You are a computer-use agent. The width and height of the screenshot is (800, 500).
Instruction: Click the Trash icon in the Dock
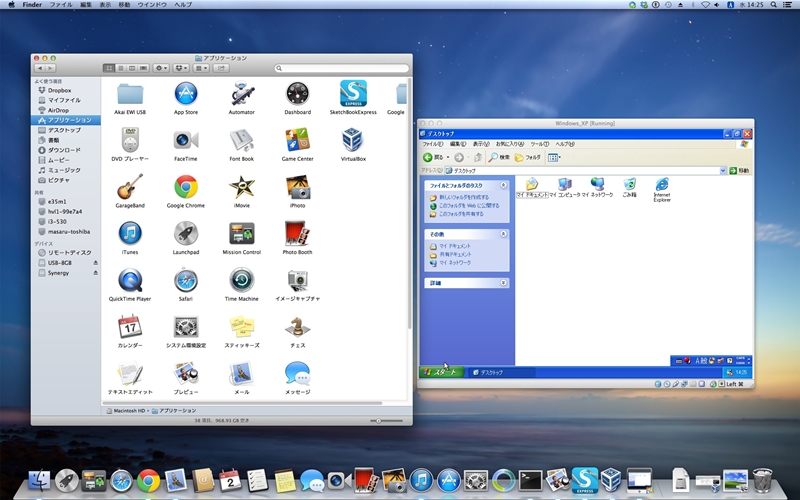763,481
